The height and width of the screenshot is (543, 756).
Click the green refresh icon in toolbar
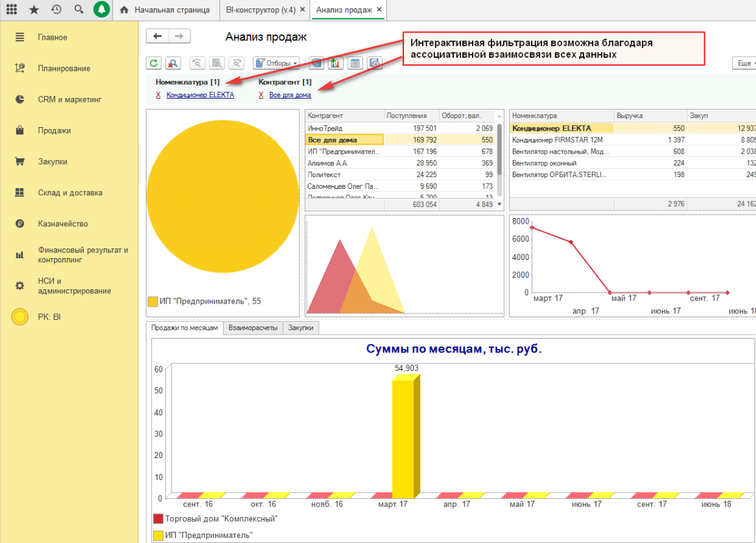click(x=154, y=63)
